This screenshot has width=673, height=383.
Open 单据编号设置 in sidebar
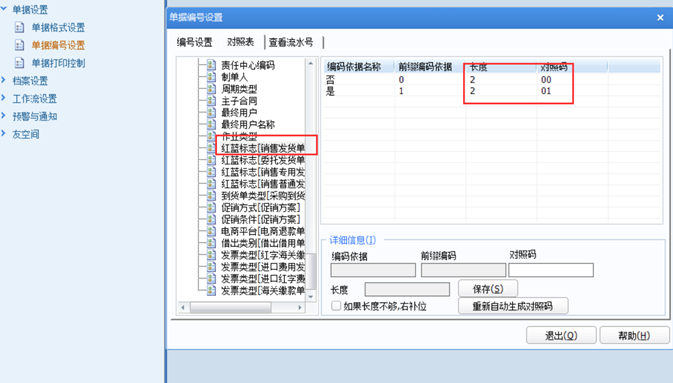coord(58,46)
